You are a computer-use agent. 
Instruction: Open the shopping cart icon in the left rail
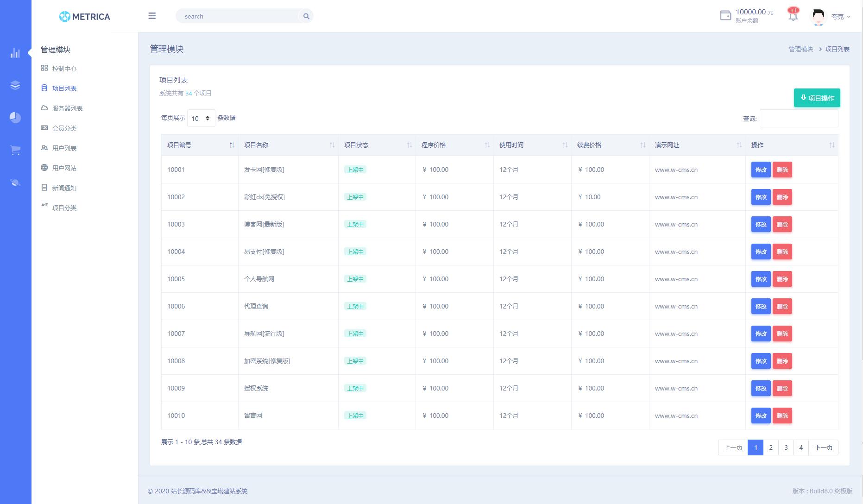[x=15, y=150]
